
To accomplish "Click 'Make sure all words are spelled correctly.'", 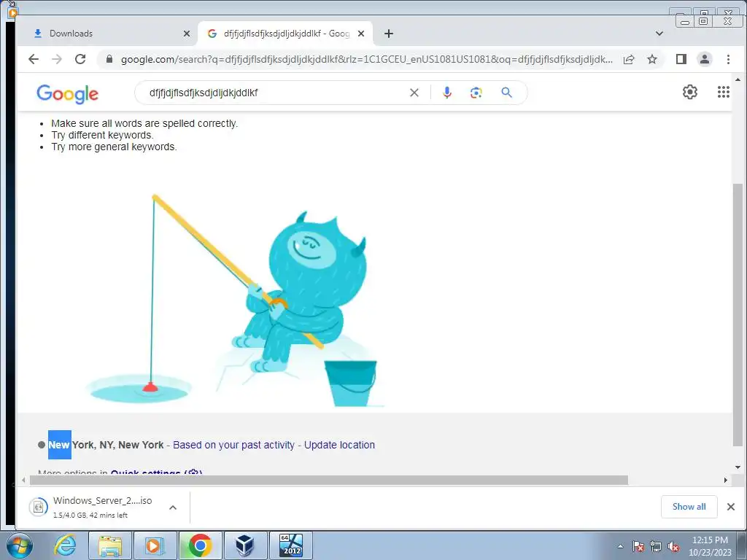I will pos(144,123).
